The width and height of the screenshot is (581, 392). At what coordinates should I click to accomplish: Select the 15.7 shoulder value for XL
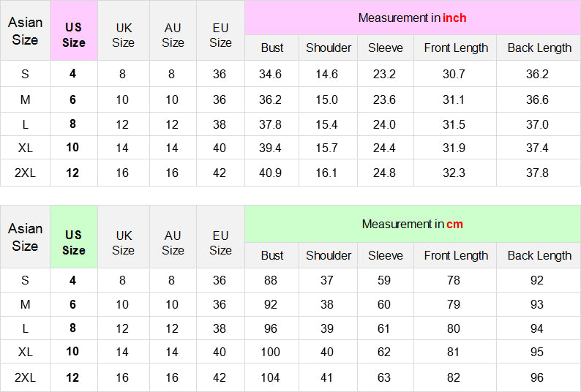326,148
